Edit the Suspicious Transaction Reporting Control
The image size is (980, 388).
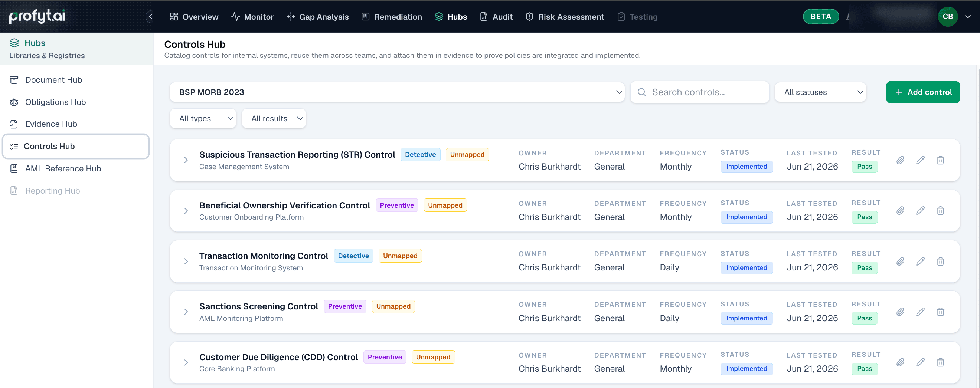920,160
